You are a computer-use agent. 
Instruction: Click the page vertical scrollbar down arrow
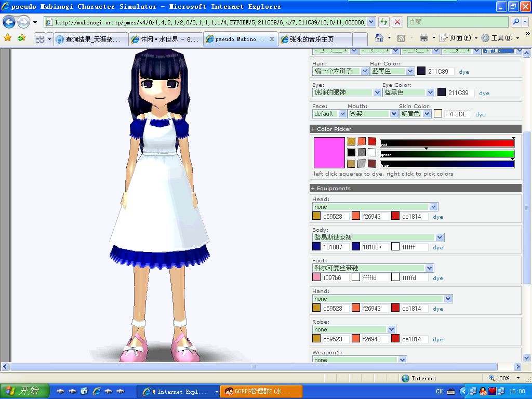(x=527, y=357)
